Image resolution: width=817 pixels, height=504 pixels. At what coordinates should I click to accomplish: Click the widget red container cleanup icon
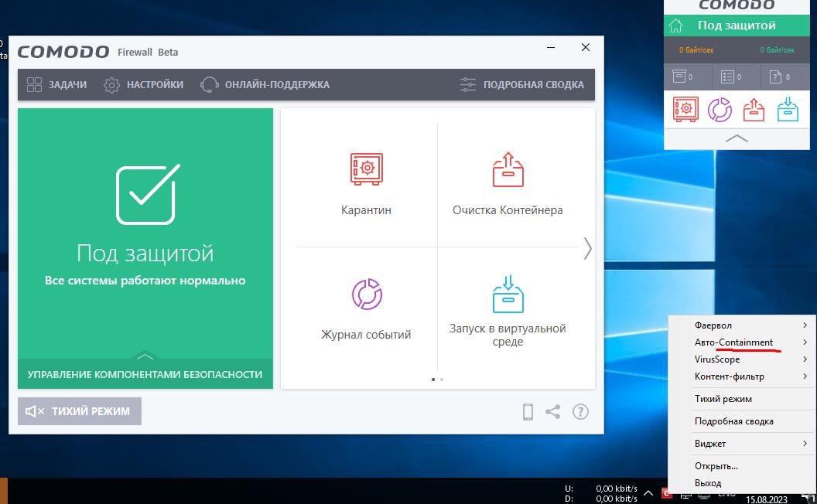click(x=754, y=109)
